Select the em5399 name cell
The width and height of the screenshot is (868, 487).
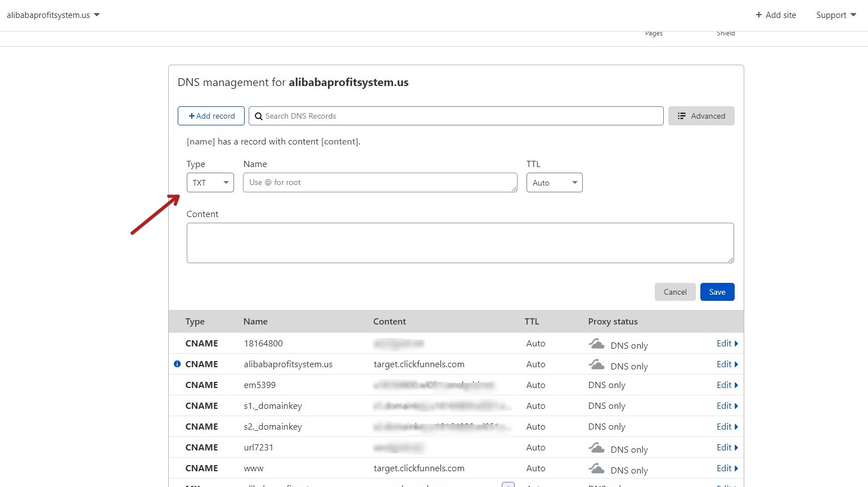(260, 385)
